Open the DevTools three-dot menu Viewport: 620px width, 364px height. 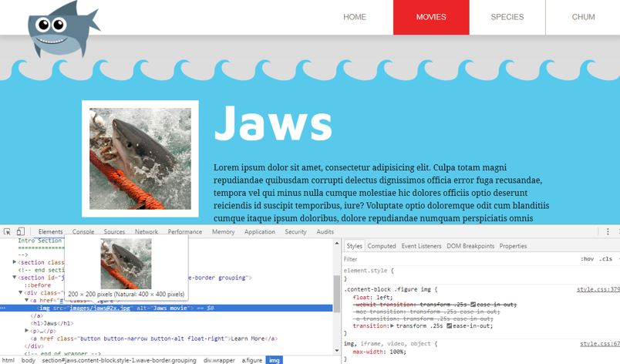pyautogui.click(x=608, y=231)
